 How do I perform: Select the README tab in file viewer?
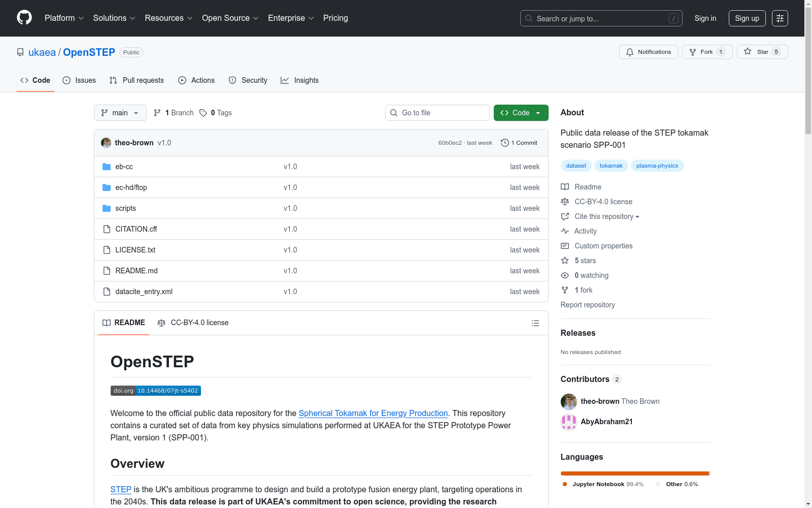[x=124, y=323]
